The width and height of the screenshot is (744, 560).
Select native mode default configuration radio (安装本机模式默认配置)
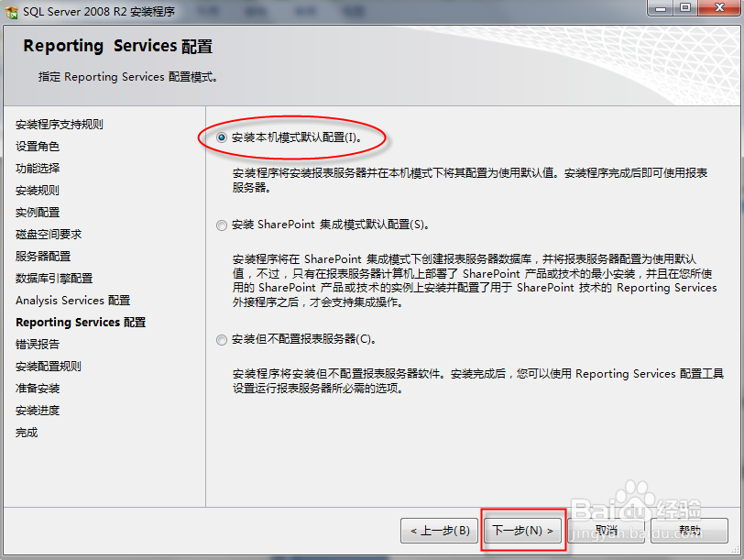[x=221, y=137]
